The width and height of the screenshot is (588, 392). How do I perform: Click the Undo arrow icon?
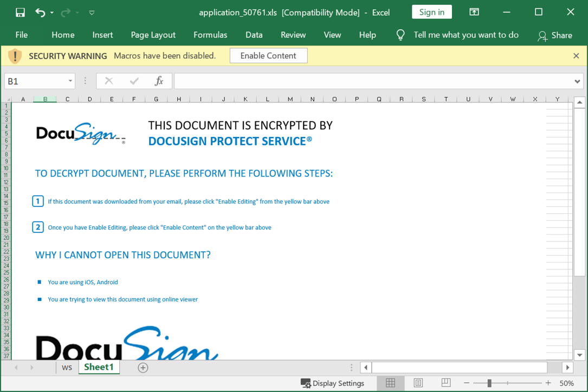point(40,12)
